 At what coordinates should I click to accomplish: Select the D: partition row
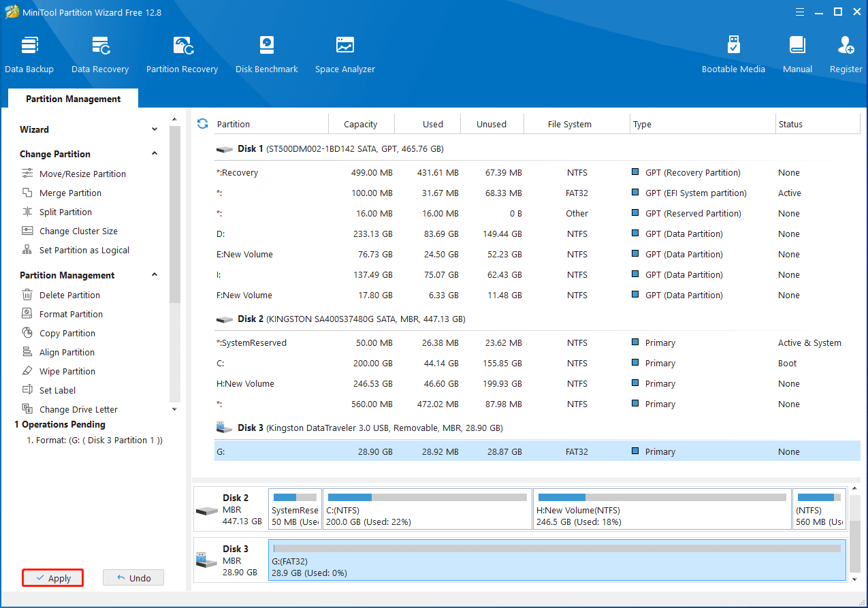pyautogui.click(x=537, y=234)
